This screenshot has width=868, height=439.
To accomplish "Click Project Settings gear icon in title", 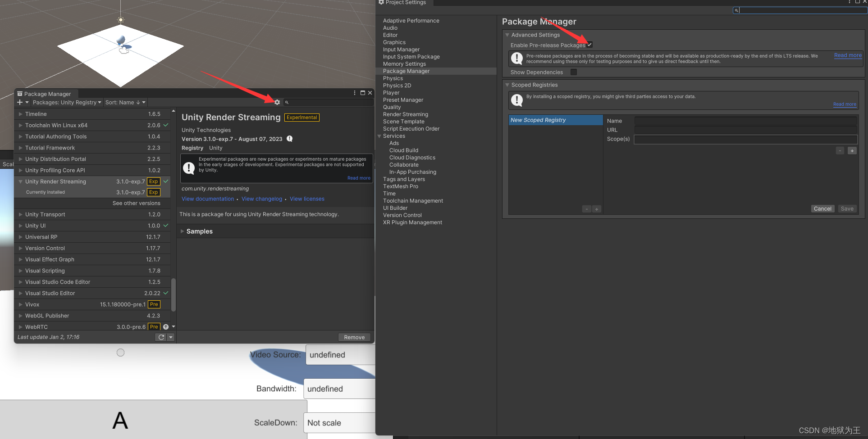I will (x=381, y=2).
